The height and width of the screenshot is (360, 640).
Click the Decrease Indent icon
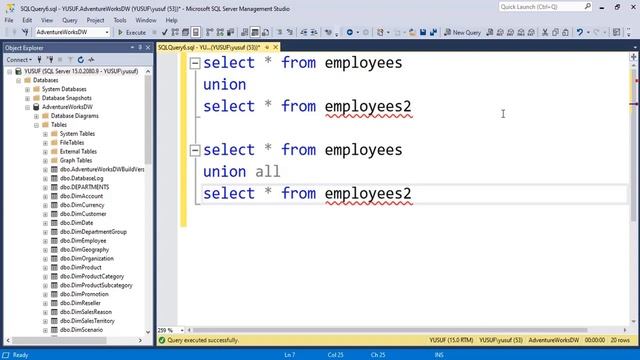(304, 32)
